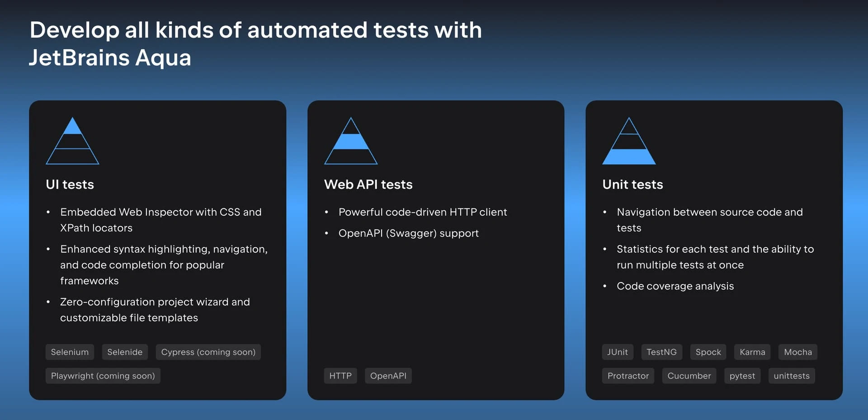Click the "Unit tests" heading

[x=632, y=184]
